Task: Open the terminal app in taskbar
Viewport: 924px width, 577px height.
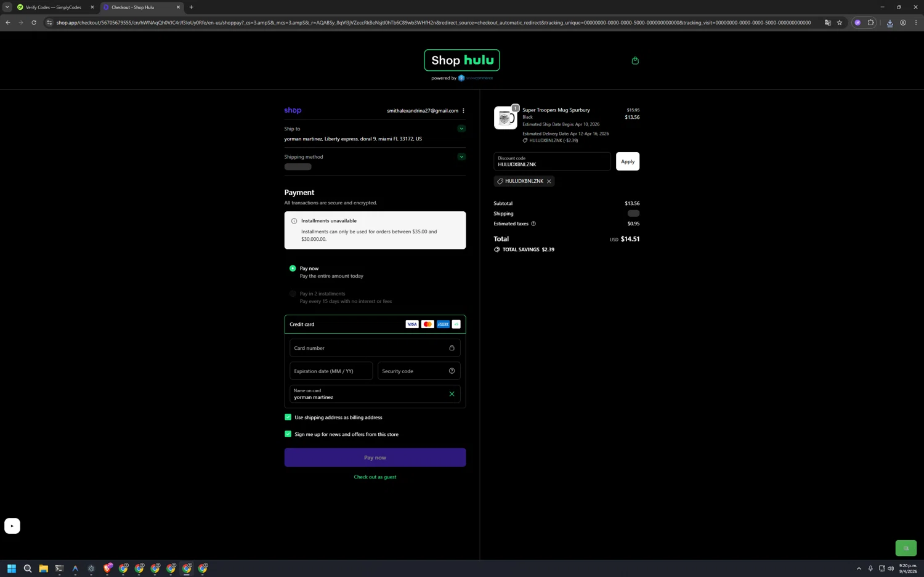Action: tap(59, 568)
